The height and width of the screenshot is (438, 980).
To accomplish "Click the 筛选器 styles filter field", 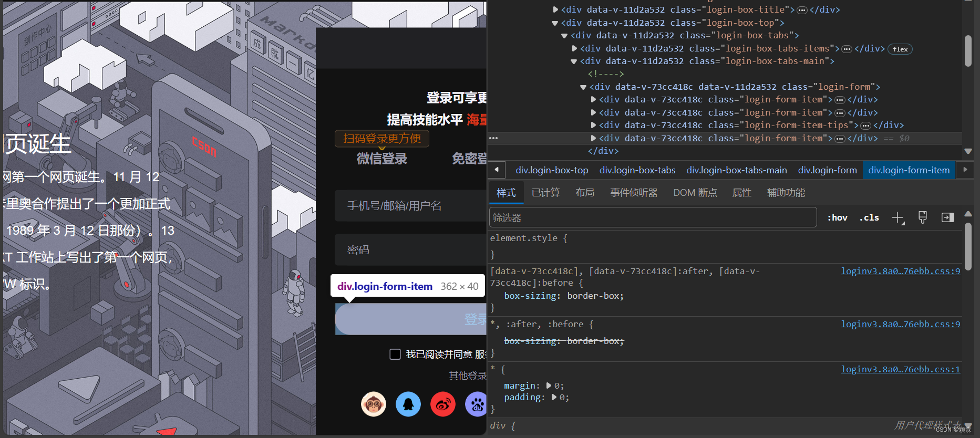I will pyautogui.click(x=653, y=217).
